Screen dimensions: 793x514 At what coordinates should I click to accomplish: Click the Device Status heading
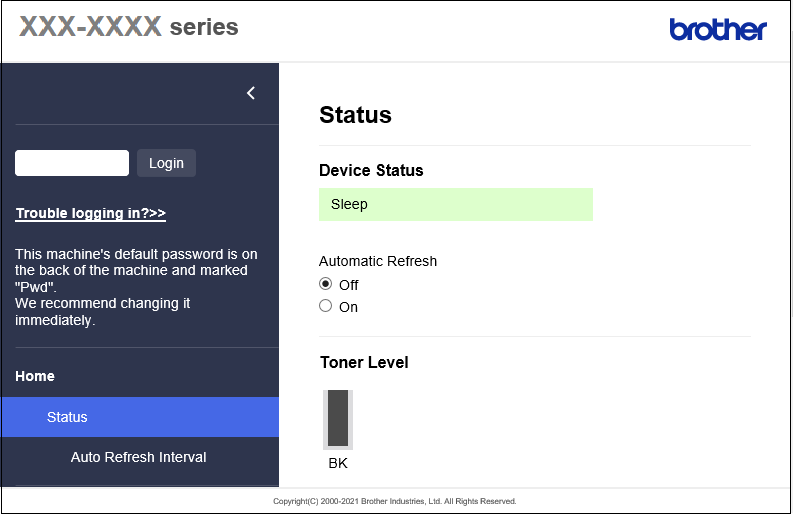pos(371,170)
